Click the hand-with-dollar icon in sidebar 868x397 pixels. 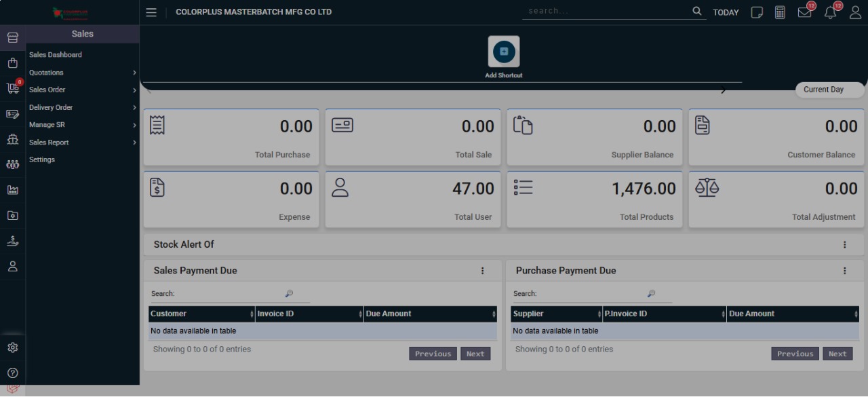12,241
